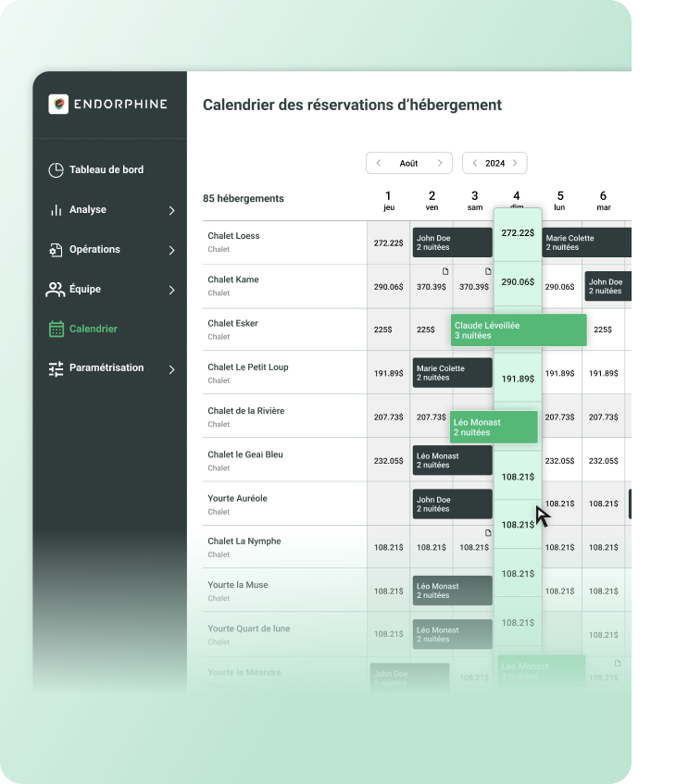The image size is (676, 784).
Task: Click Chalet le Geai Bleu row name
Action: tap(245, 454)
